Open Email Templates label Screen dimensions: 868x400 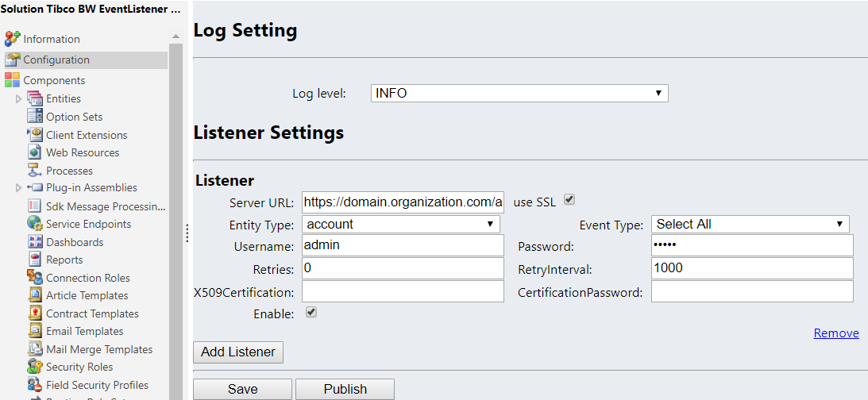coord(85,331)
